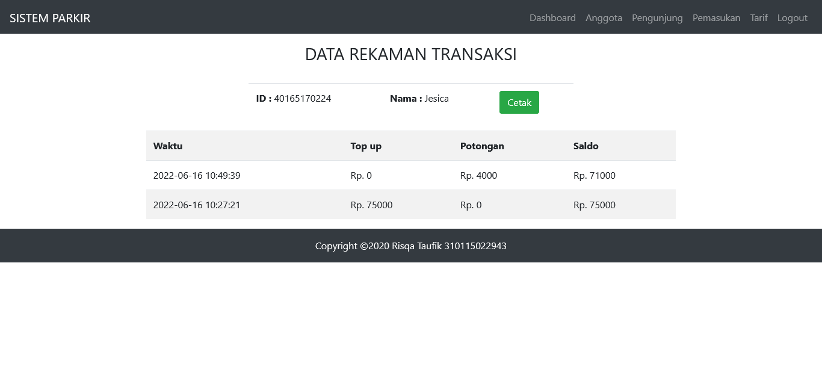Click the Top up column header
The image size is (822, 388).
[x=366, y=146]
